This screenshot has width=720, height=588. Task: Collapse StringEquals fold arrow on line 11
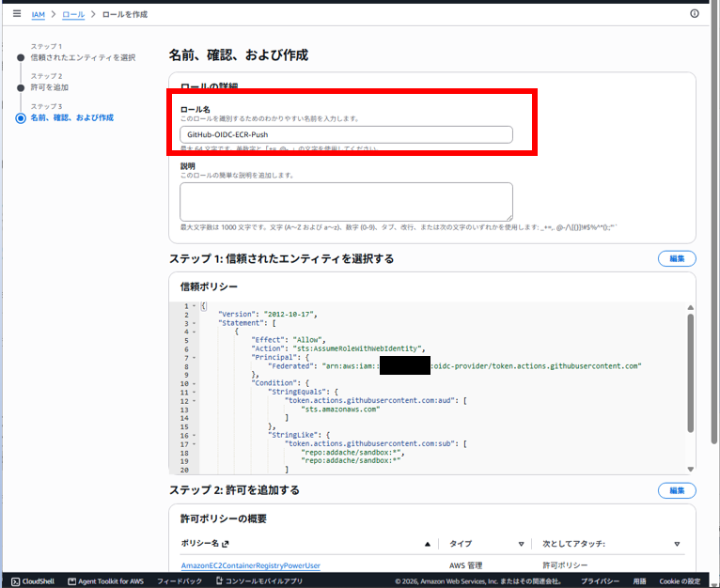pyautogui.click(x=195, y=393)
